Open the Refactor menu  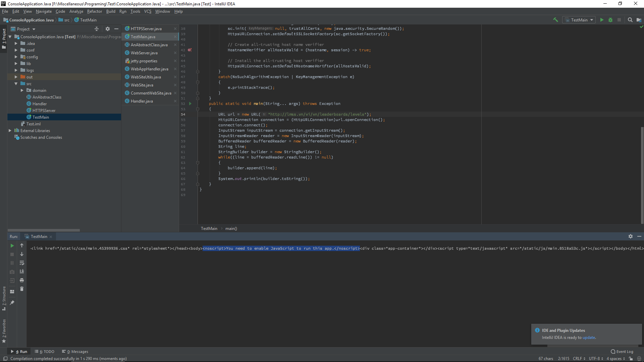[x=94, y=11]
